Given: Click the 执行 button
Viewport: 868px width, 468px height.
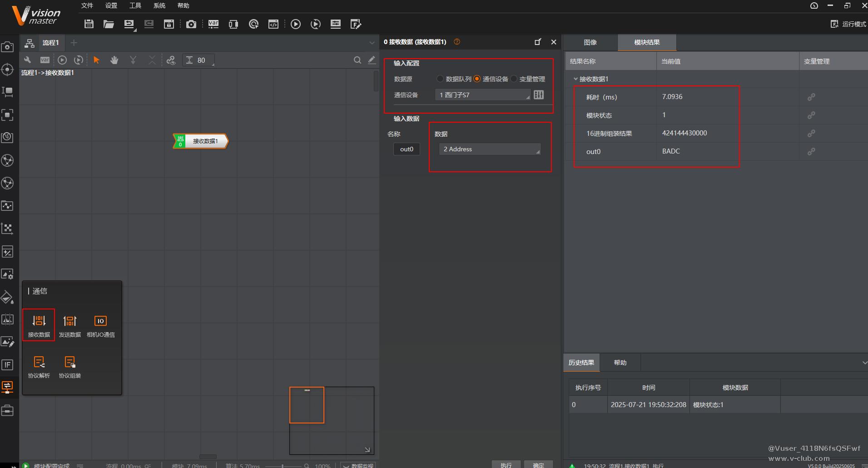Looking at the screenshot, I should 506,464.
